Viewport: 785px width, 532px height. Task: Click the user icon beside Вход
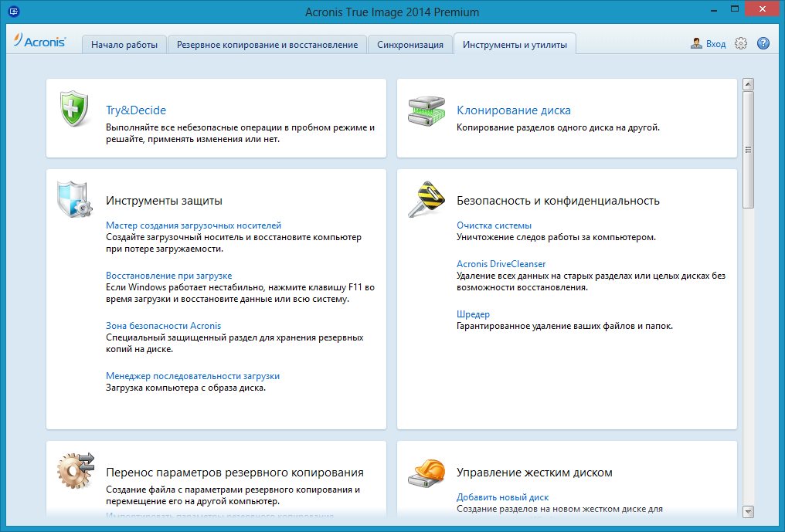click(695, 44)
